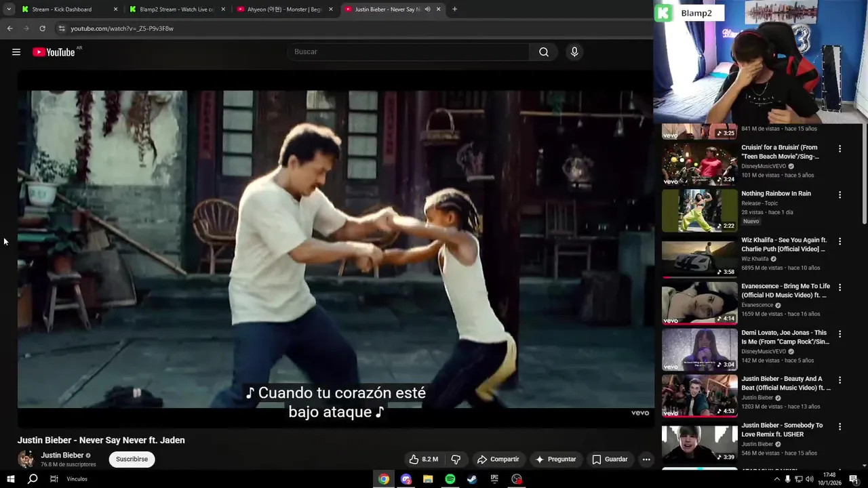Click the tray microphone icon
Image resolution: width=868 pixels, height=488 pixels.
point(787,479)
